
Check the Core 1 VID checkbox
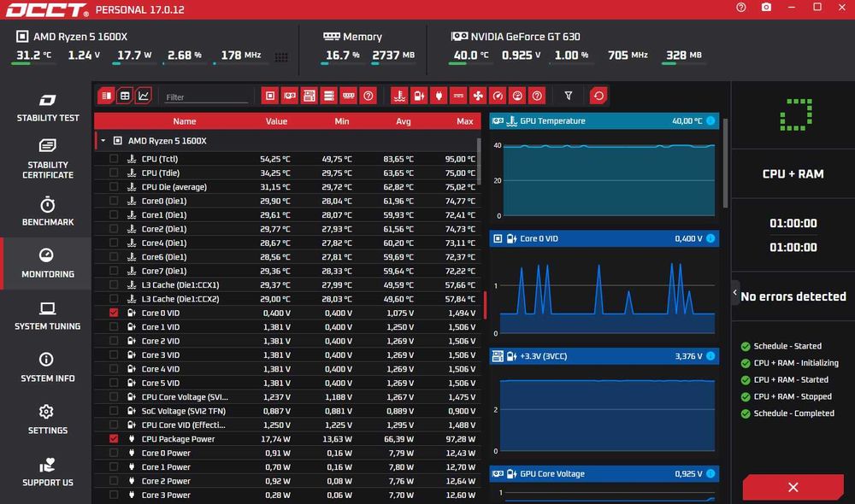click(114, 327)
